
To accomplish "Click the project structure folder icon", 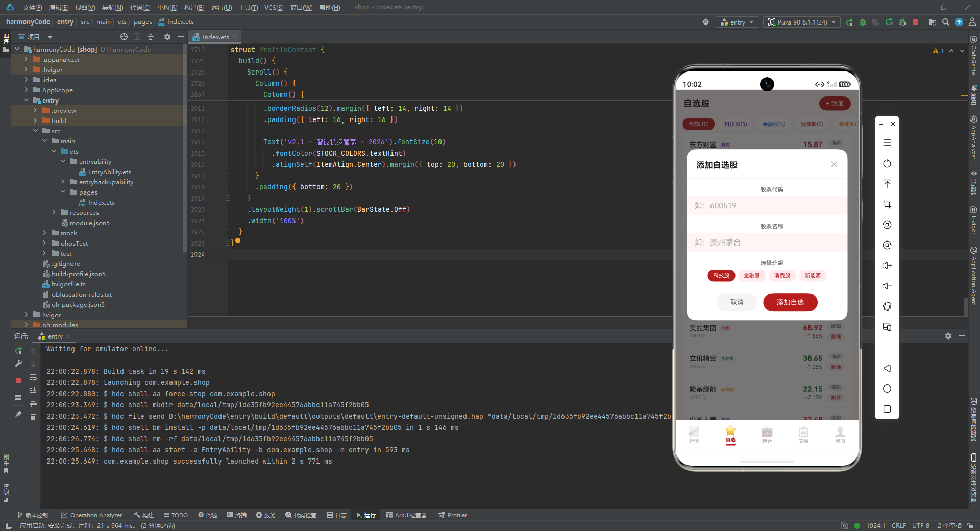I will (x=933, y=22).
